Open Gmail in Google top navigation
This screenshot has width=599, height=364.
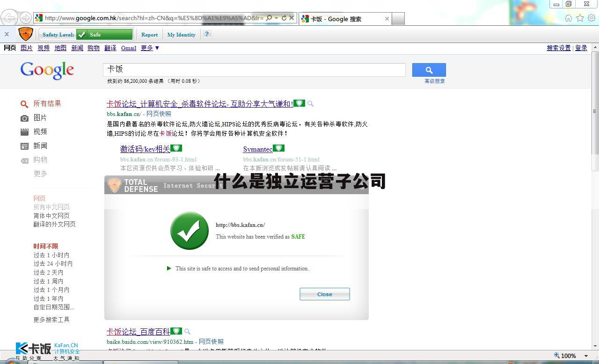[129, 48]
